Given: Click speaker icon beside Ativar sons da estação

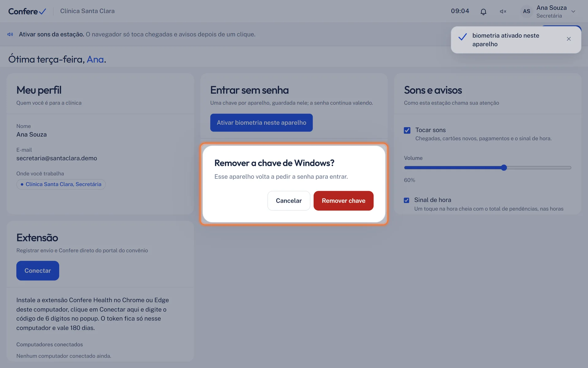Looking at the screenshot, I should click(10, 34).
